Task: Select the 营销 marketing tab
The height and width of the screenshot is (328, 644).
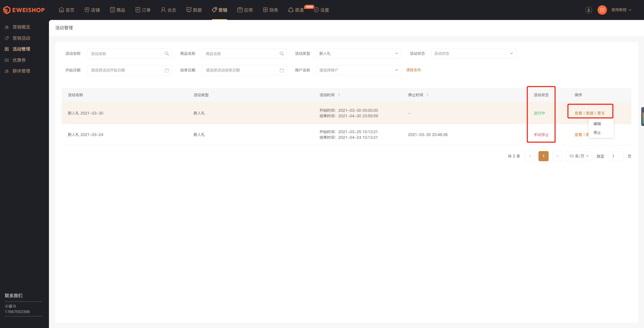Action: click(x=220, y=10)
